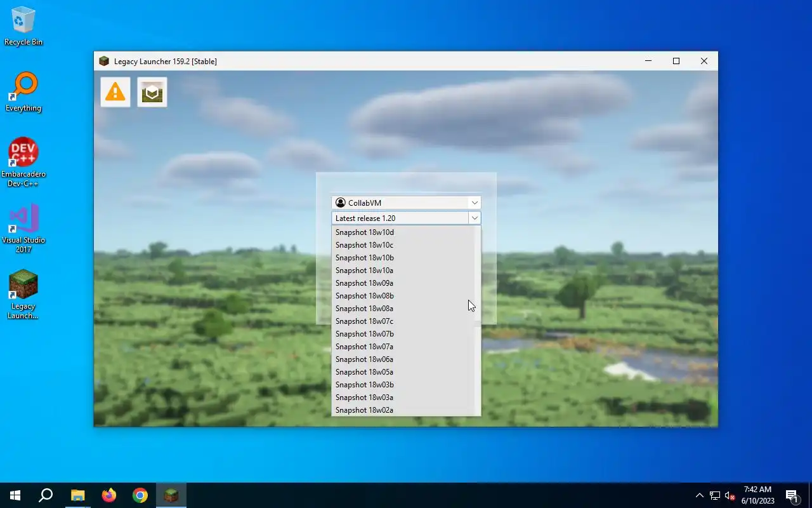Choose Snapshot 18w10d from the list
Image resolution: width=812 pixels, height=508 pixels.
click(x=403, y=232)
